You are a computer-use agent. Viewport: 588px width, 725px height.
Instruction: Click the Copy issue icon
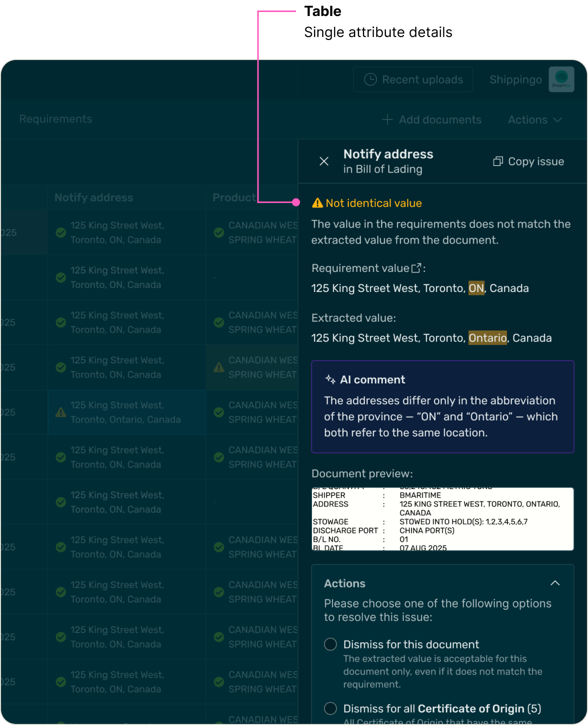[498, 161]
